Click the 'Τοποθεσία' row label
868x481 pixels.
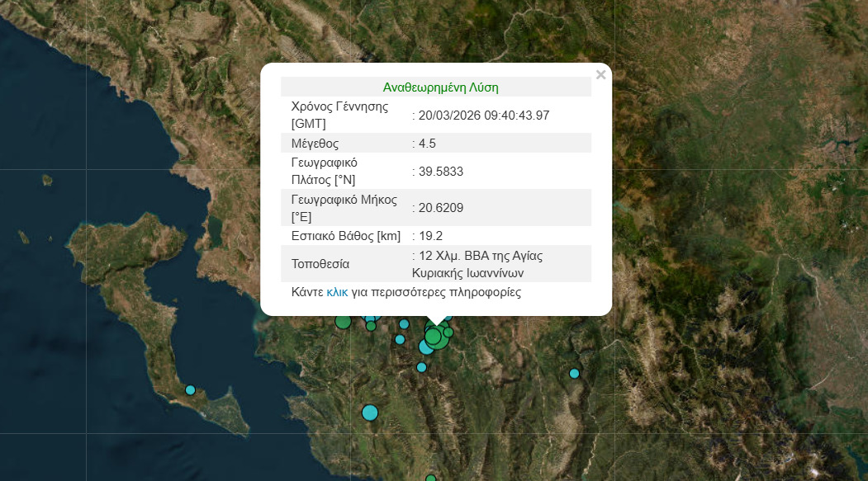coord(320,264)
